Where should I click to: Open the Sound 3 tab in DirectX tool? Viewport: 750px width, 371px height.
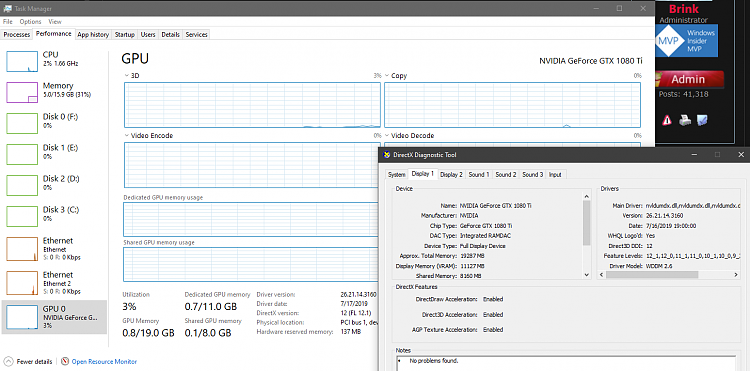(532, 175)
